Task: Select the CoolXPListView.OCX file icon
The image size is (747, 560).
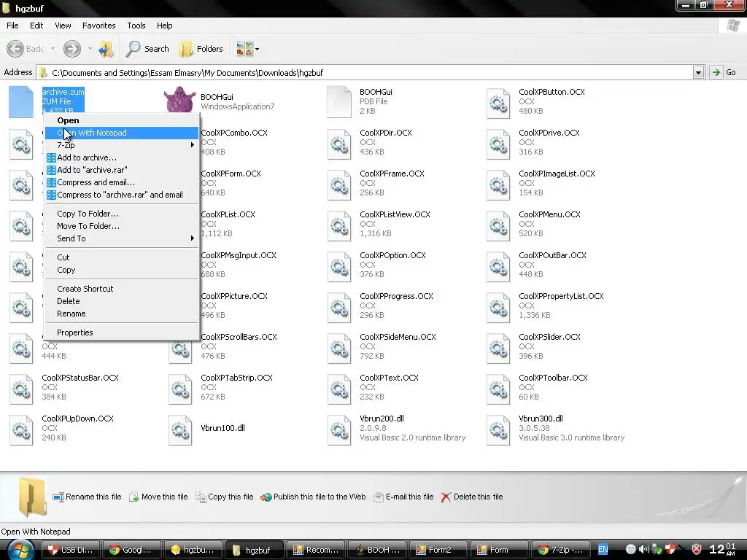Action: coord(338,225)
